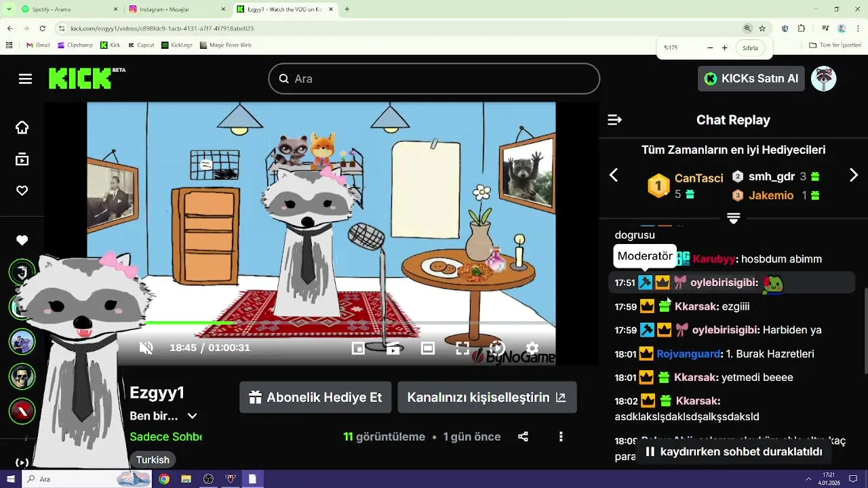Image resolution: width=868 pixels, height=488 pixels.
Task: Open the raccoon profile avatar menu
Action: click(824, 79)
